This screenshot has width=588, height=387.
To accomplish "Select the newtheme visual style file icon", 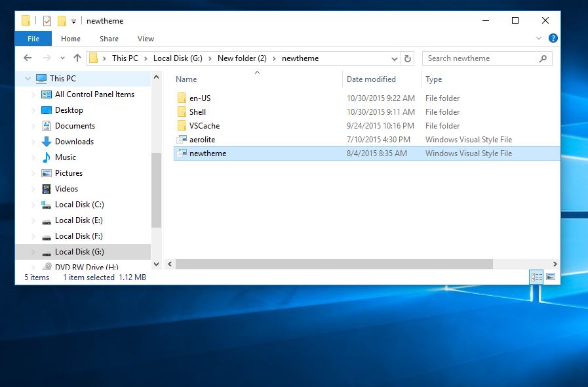I will (x=182, y=153).
